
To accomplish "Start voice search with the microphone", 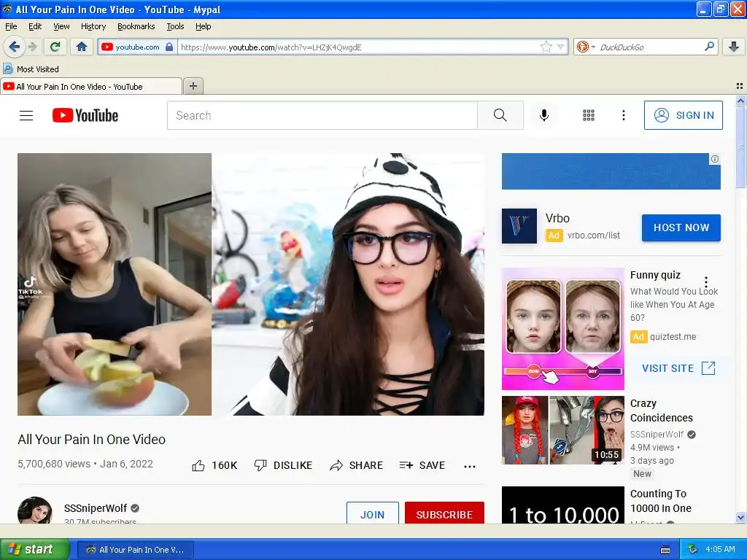I will coord(544,115).
